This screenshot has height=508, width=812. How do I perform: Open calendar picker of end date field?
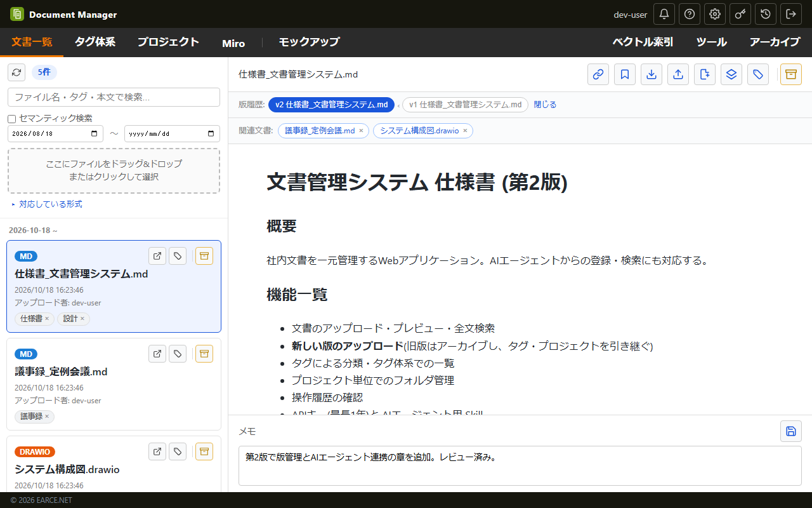(x=211, y=134)
